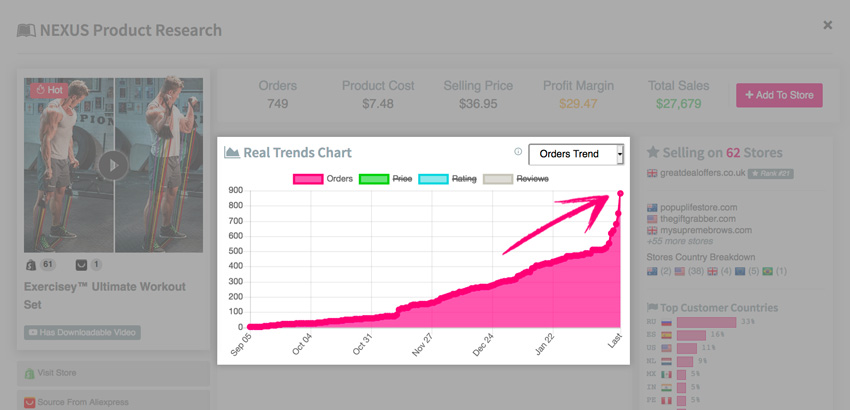This screenshot has height=410, width=850.
Task: Click the chart info icon
Action: tap(518, 152)
